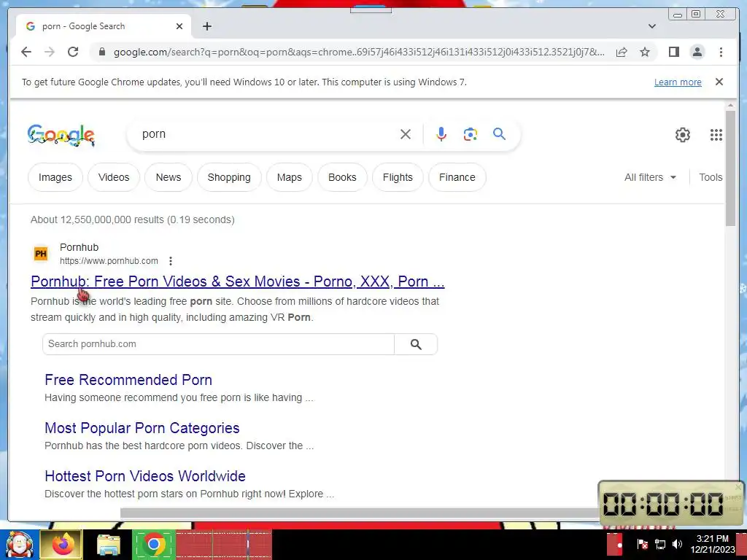Open the Chrome profile avatar
Screen dimensions: 747x560
click(x=697, y=52)
